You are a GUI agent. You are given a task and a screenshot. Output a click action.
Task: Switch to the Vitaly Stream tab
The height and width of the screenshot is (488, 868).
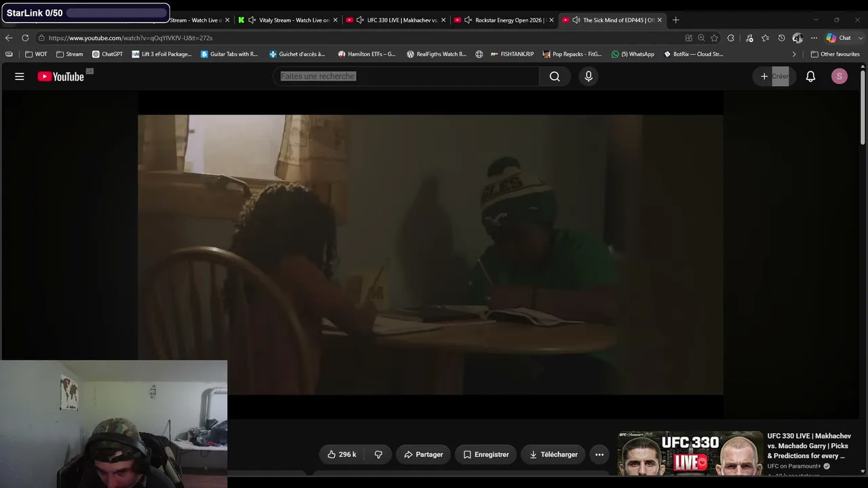(x=287, y=20)
